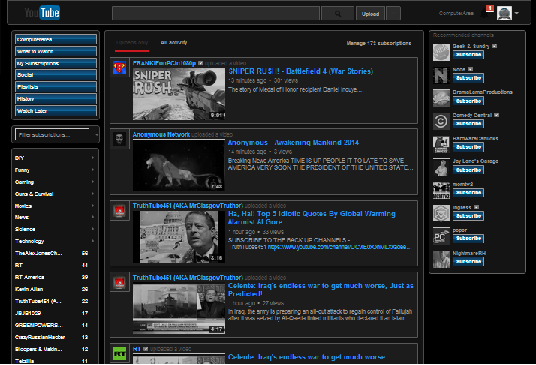Screen dimensions: 536x365
Task: Open Anonymous Awakening Mankind 2014 title
Action: [293, 143]
